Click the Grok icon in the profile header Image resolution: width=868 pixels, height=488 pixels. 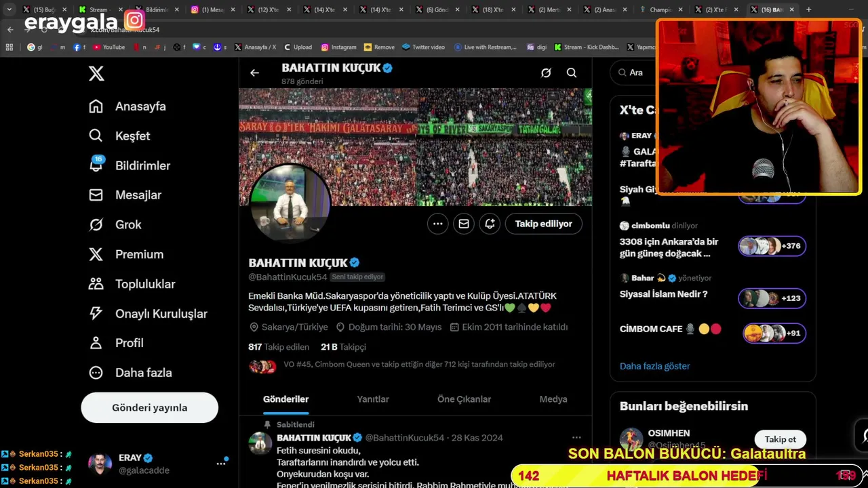point(546,73)
